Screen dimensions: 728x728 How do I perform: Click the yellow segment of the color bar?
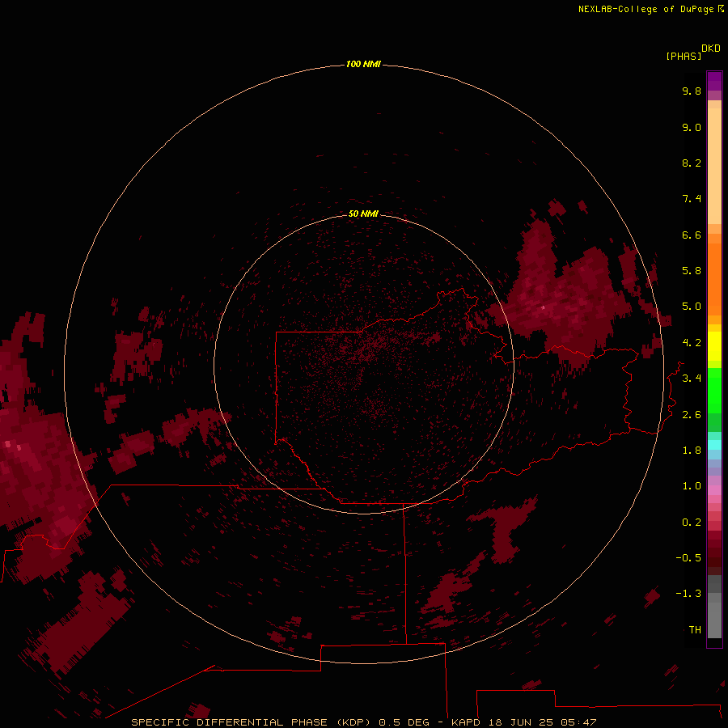[x=714, y=346]
